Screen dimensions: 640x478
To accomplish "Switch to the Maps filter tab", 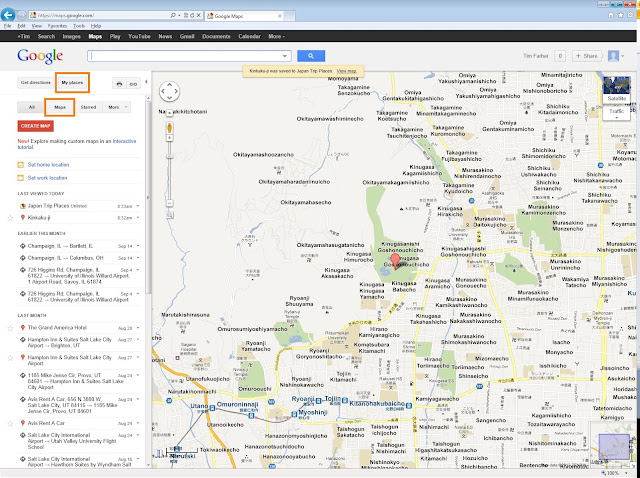I will 60,107.
